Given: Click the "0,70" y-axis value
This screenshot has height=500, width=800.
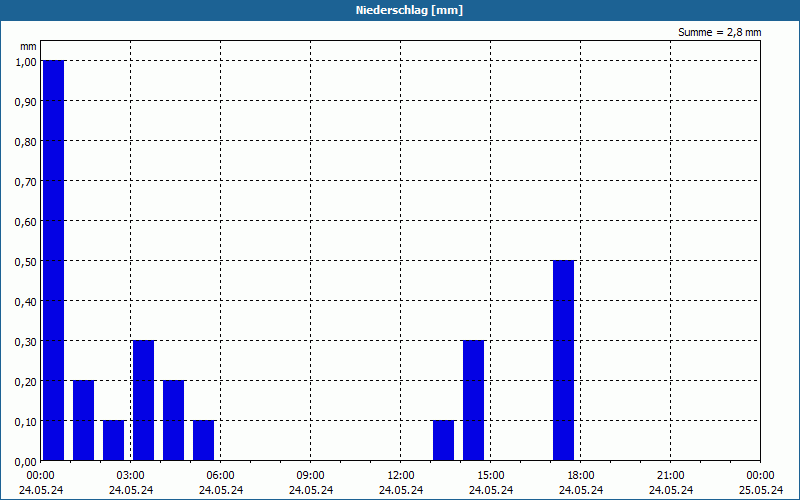Looking at the screenshot, I should coord(26,181).
